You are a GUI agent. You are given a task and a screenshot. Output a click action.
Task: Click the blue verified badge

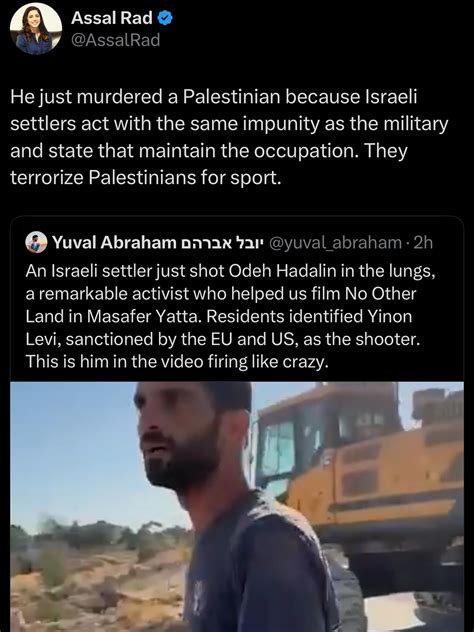[x=165, y=18]
